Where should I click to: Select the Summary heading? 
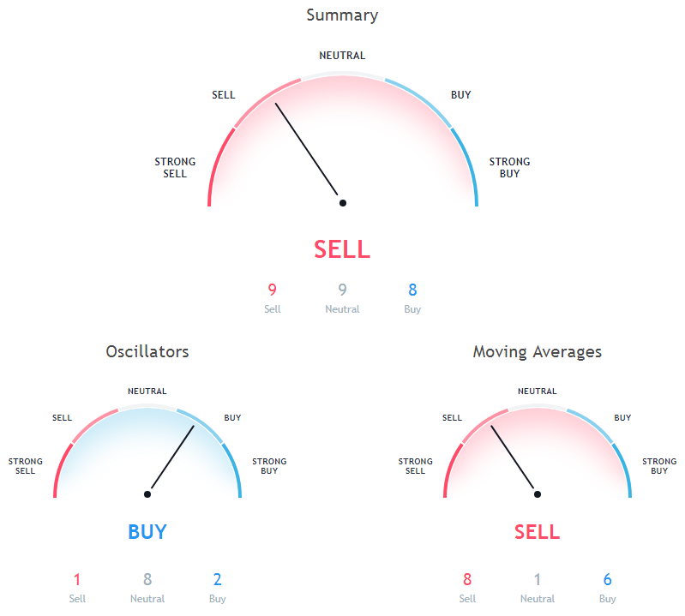coord(342,15)
